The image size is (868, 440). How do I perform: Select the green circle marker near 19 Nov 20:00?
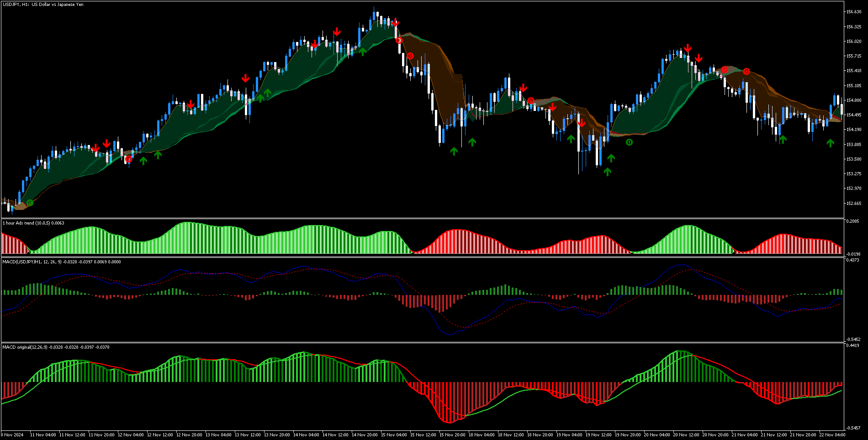click(629, 142)
